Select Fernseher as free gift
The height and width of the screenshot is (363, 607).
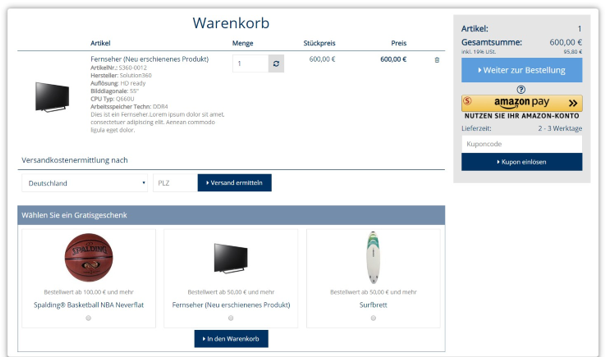click(x=231, y=318)
